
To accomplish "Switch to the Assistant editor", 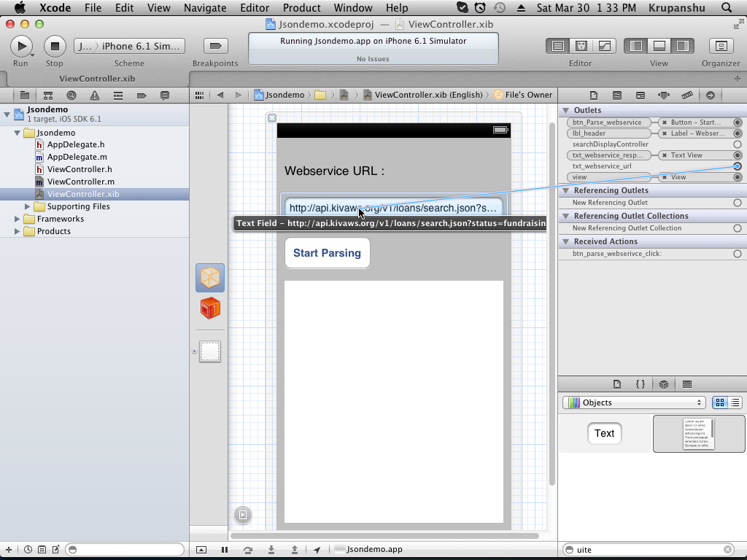I will tap(581, 46).
